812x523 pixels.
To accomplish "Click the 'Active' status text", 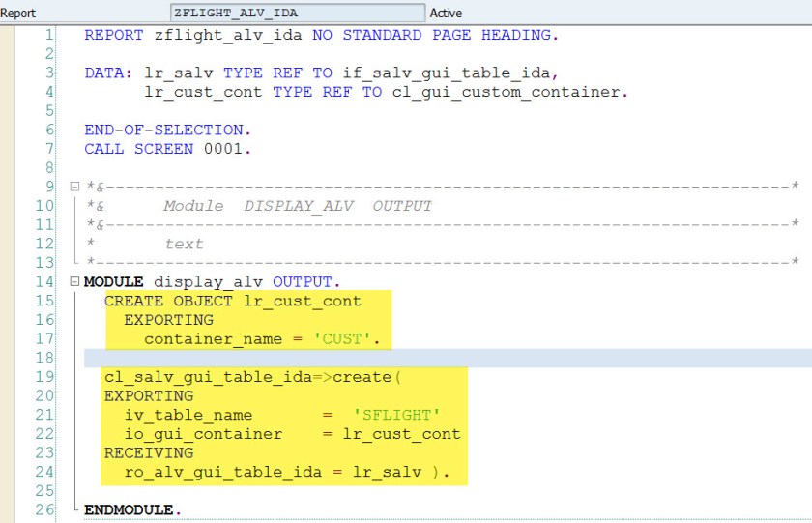I will (x=446, y=13).
